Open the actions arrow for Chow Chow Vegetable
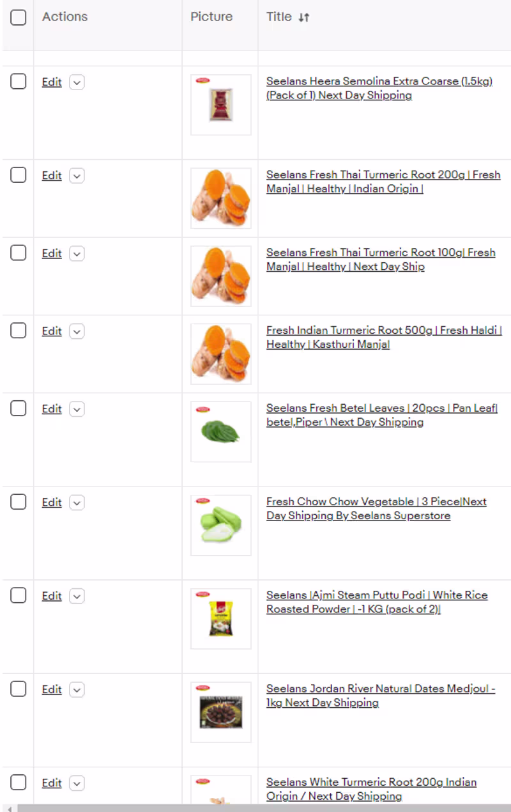This screenshot has width=511, height=812. (x=77, y=503)
